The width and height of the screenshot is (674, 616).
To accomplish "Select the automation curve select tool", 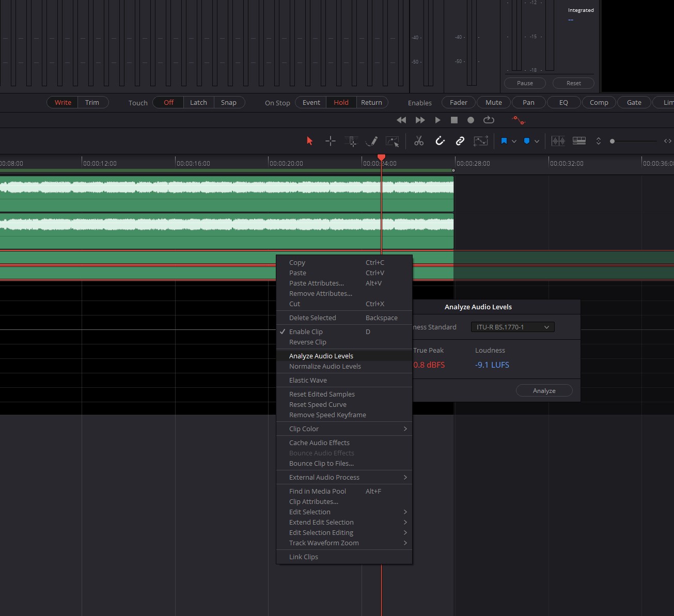I will pyautogui.click(x=393, y=141).
